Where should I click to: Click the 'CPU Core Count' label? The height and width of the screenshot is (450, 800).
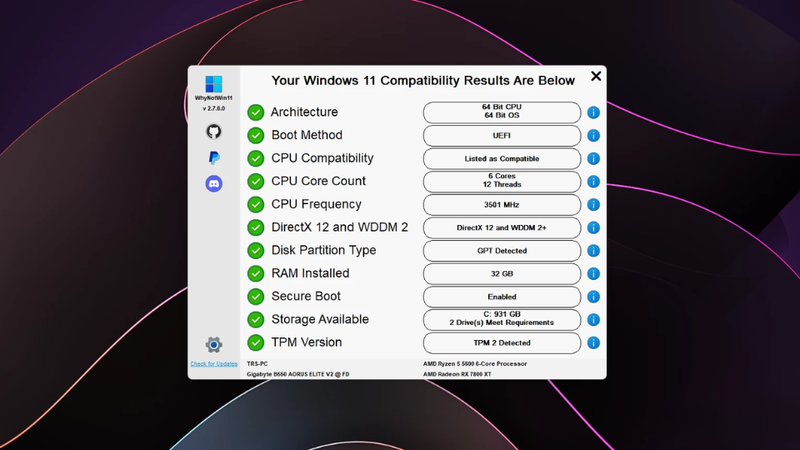point(318,181)
